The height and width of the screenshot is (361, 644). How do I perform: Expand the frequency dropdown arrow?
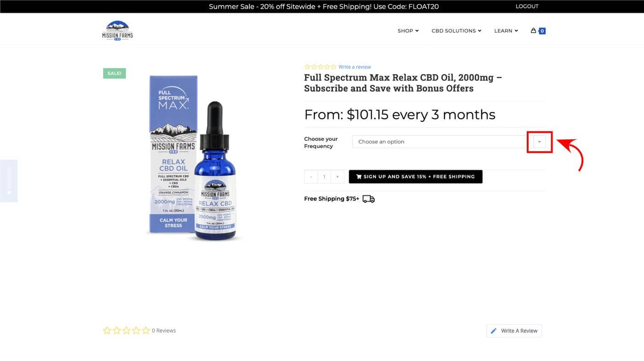540,142
